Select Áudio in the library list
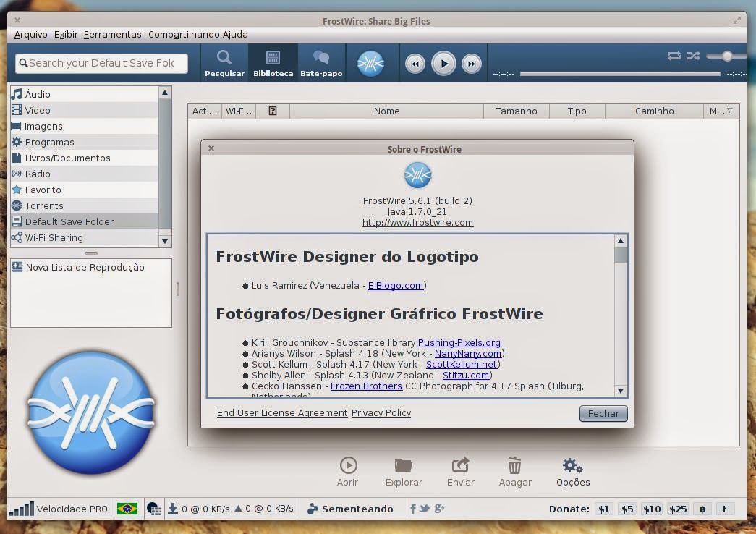Viewport: 756px width, 534px height. pos(85,94)
